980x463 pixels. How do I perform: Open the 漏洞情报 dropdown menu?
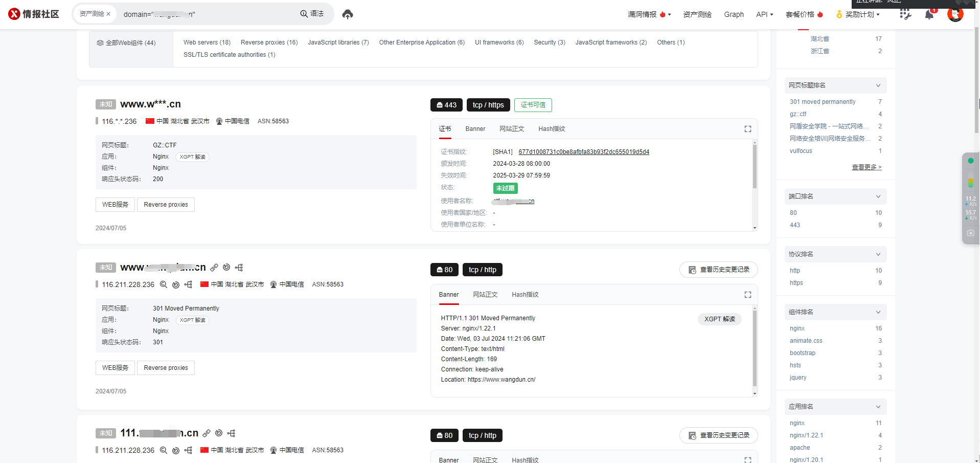click(x=649, y=14)
